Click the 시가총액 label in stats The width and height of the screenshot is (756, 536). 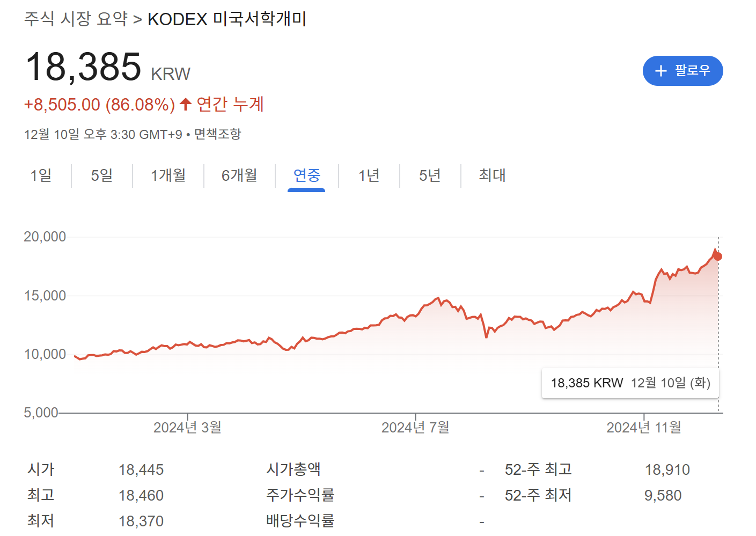293,469
